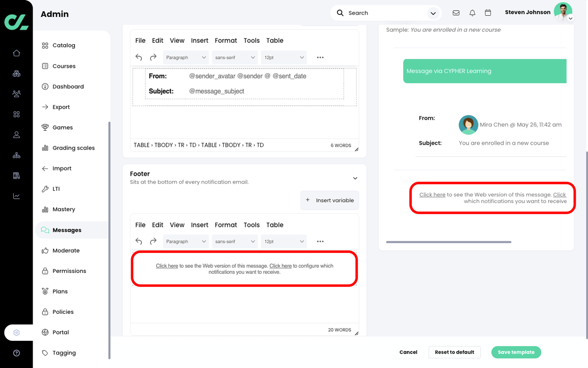Redo in the header editor toolbar
The width and height of the screenshot is (588, 368).
153,57
